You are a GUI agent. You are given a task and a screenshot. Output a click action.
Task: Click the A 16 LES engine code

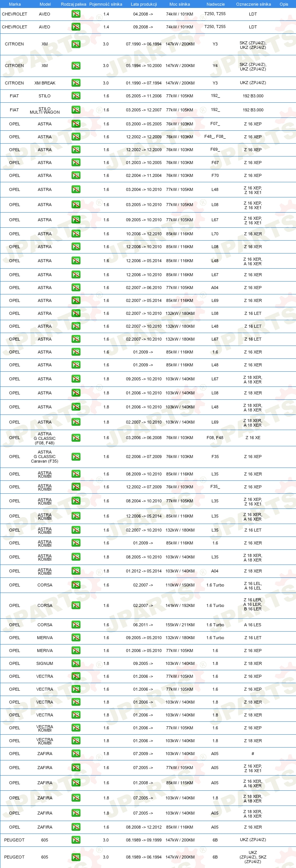253,625
